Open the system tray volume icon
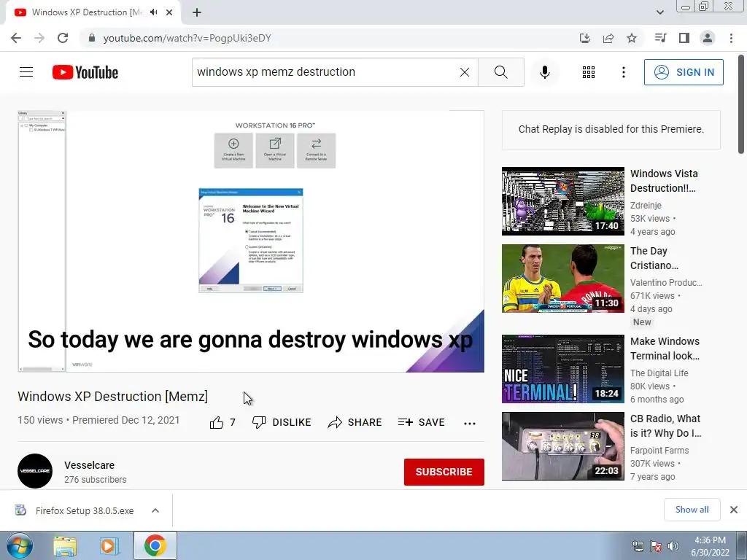The image size is (747, 560). coord(673,546)
